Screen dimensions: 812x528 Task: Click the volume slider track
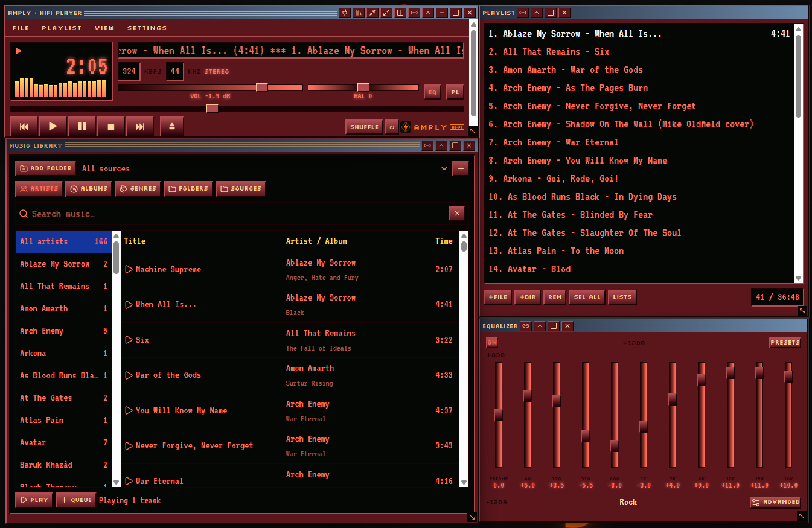tap(210, 87)
